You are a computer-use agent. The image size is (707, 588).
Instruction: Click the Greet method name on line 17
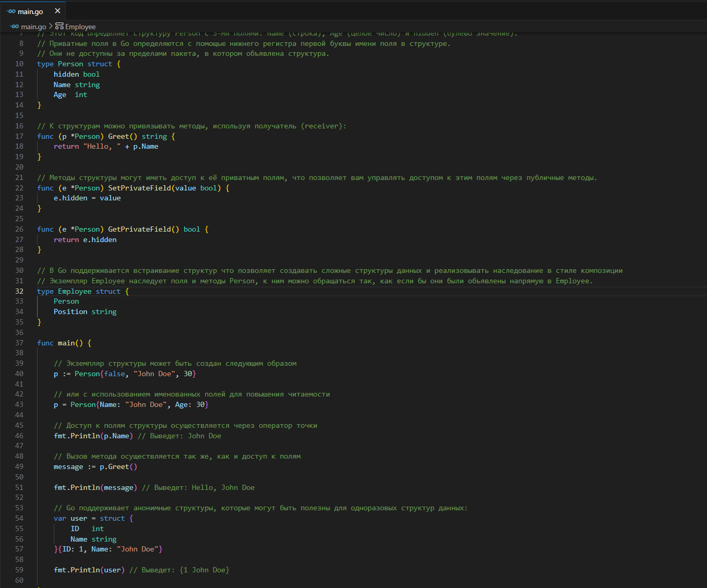pyautogui.click(x=118, y=136)
